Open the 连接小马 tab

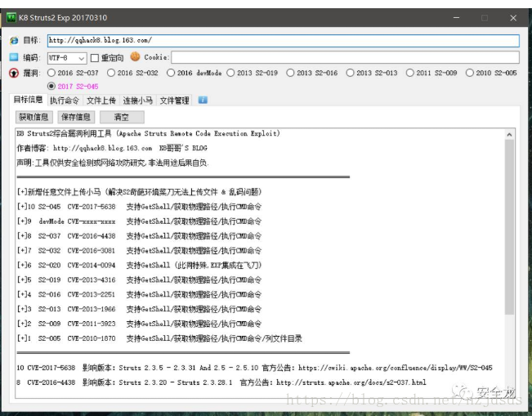click(x=138, y=101)
